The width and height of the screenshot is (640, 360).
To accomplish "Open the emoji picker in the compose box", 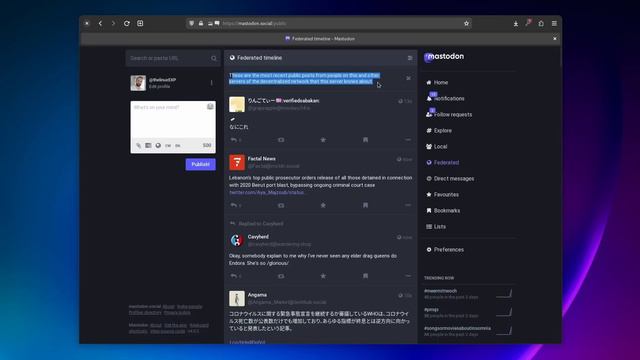I will [x=210, y=107].
